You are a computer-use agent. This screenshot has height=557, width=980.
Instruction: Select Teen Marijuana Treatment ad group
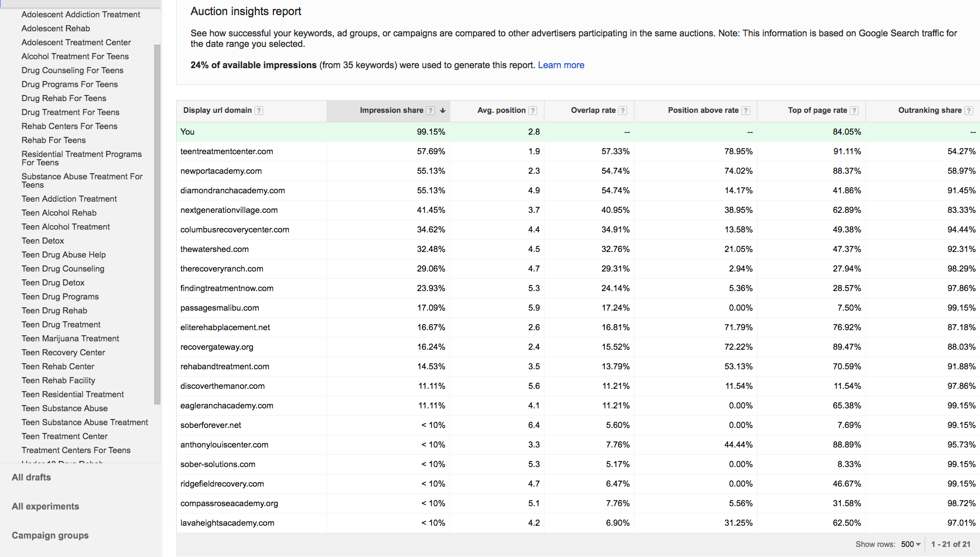point(70,339)
